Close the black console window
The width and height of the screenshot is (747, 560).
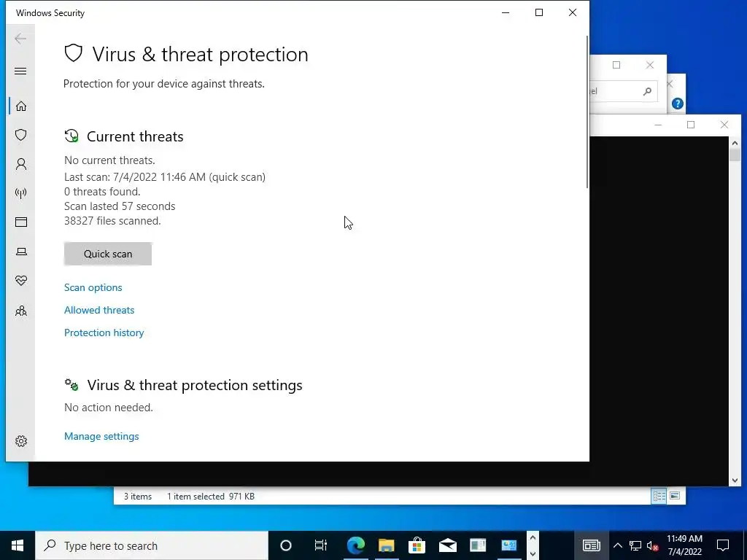tap(724, 125)
